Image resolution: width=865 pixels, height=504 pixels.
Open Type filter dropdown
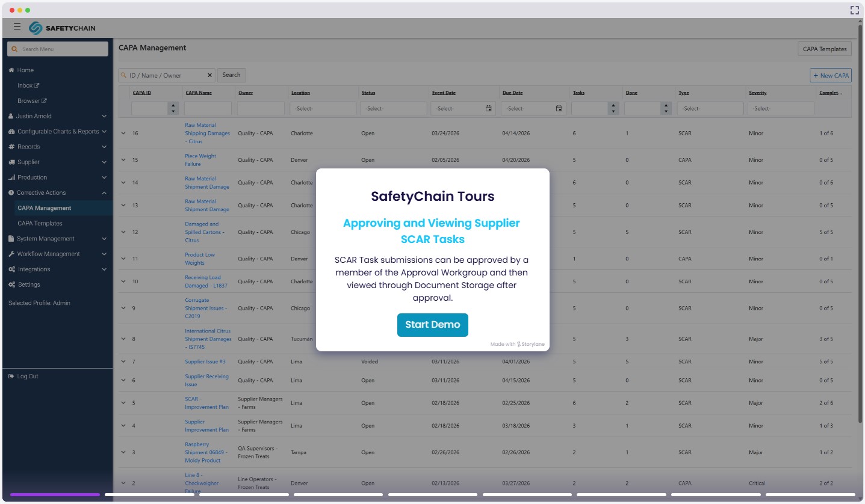pyautogui.click(x=710, y=108)
